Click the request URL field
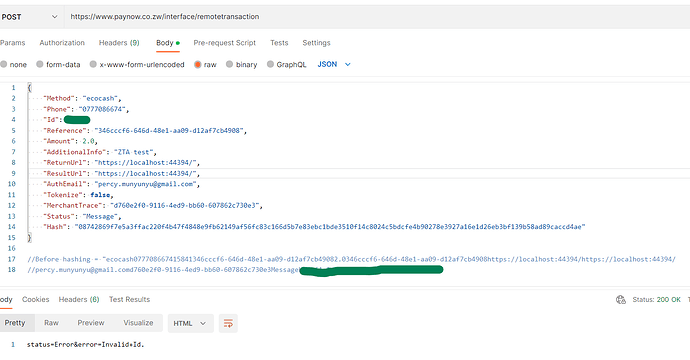The image size is (690, 360). [x=378, y=17]
